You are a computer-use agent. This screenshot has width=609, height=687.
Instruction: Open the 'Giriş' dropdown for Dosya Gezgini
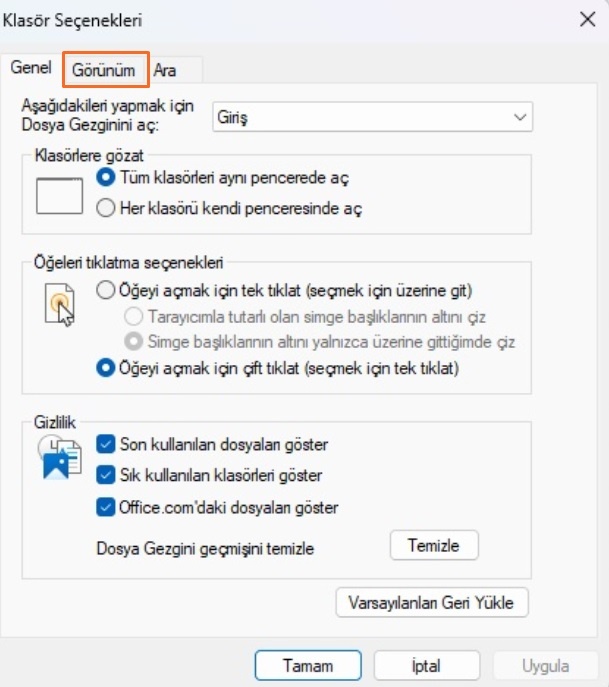(373, 118)
